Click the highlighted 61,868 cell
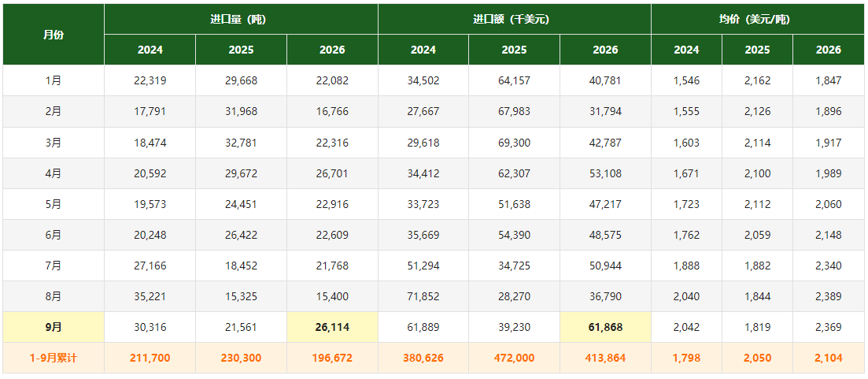Viewport: 868px width, 379px height. click(605, 327)
